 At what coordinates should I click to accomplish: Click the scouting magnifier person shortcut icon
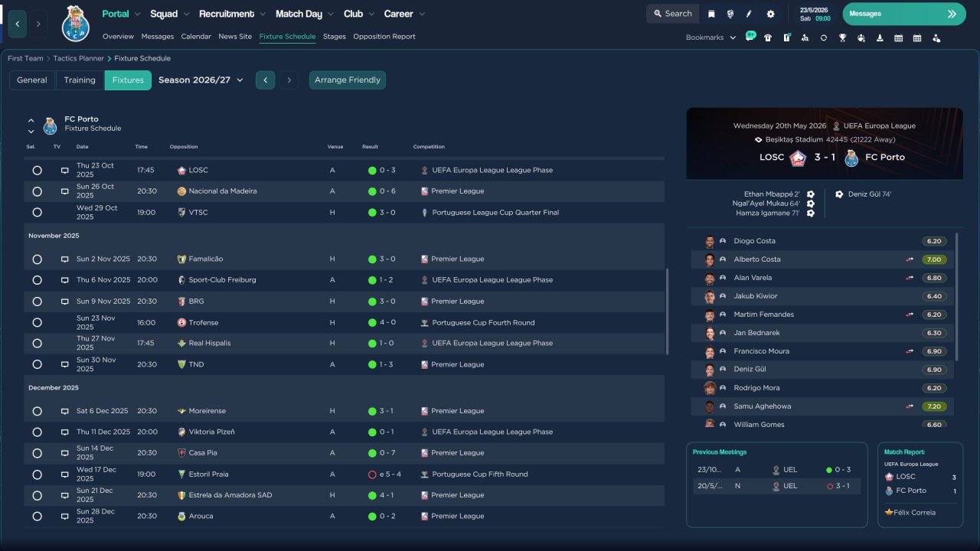tap(805, 37)
